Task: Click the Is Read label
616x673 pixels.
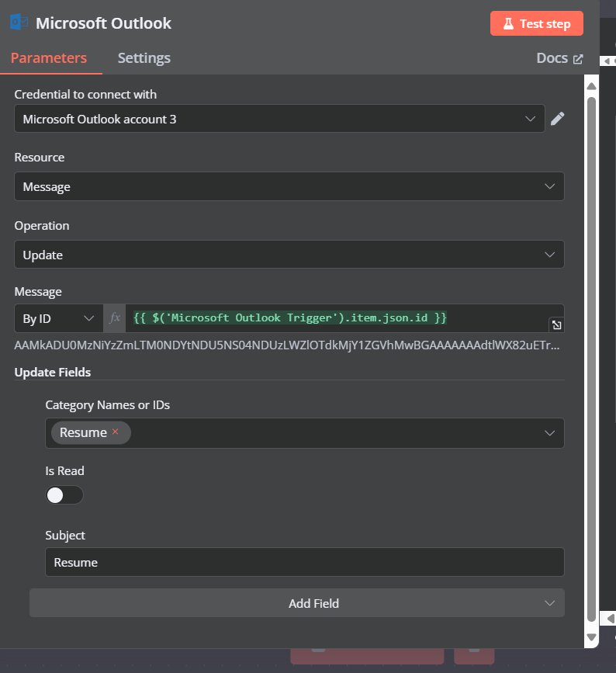Action: click(64, 471)
